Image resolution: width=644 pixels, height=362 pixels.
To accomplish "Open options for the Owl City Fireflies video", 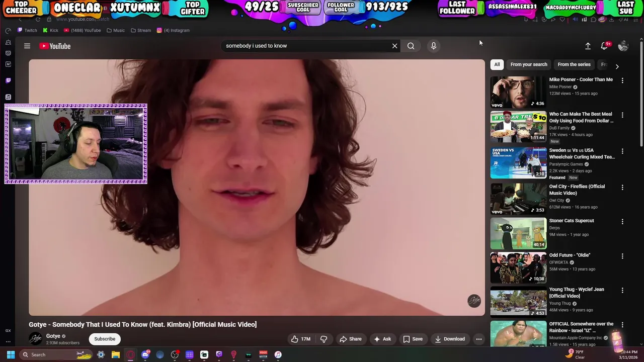I will (622, 188).
